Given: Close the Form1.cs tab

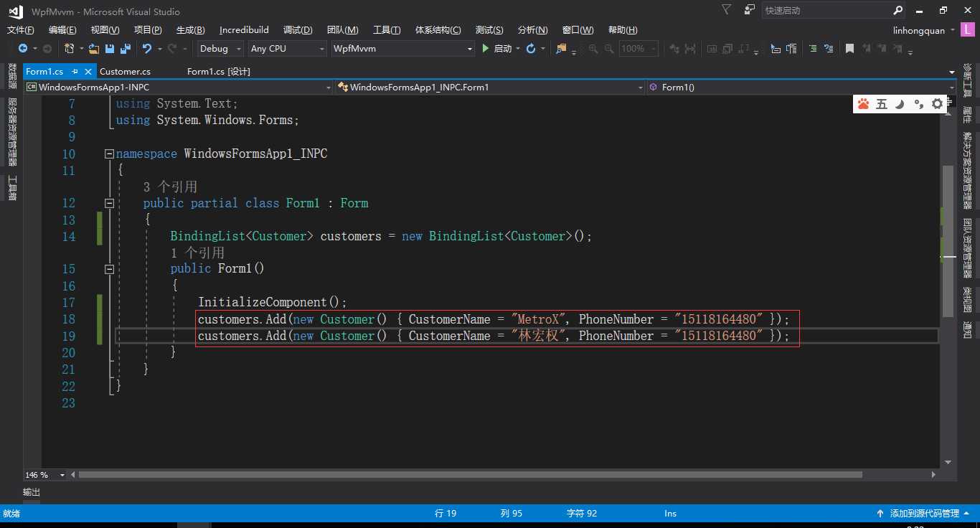Looking at the screenshot, I should [x=88, y=72].
